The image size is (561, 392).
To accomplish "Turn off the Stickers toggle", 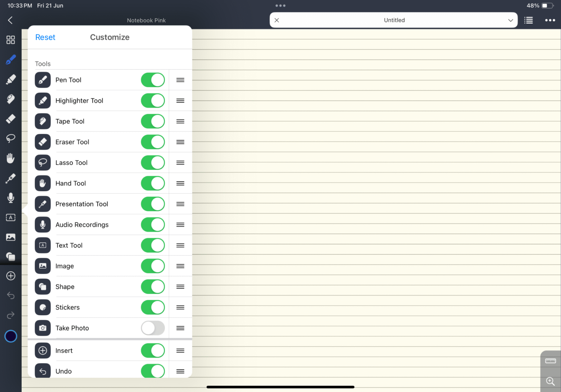I will [153, 307].
